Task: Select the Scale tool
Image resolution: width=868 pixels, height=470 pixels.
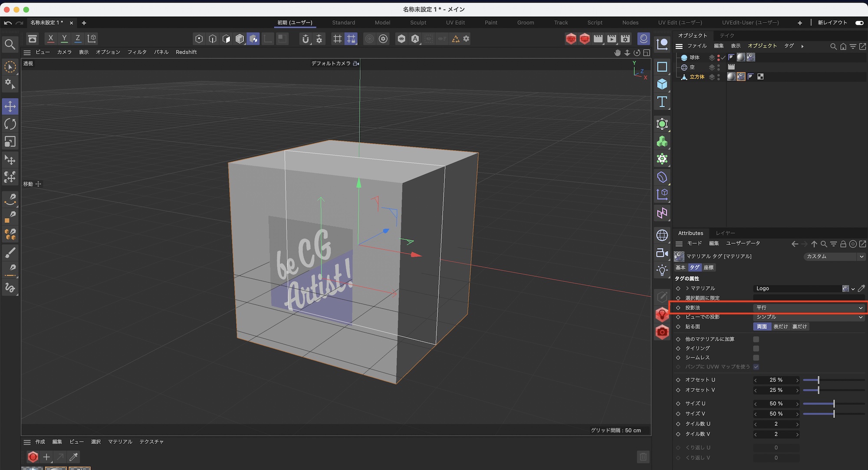Action: click(10, 142)
